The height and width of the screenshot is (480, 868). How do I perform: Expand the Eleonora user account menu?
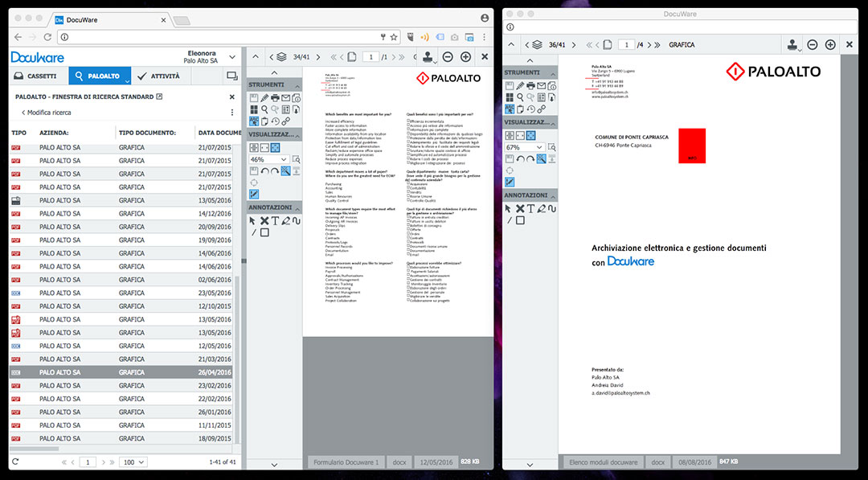tap(232, 56)
